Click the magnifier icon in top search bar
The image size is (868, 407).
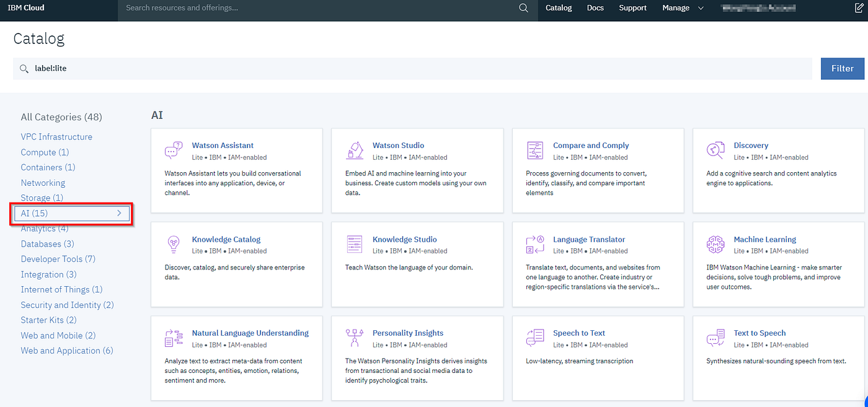click(x=524, y=8)
